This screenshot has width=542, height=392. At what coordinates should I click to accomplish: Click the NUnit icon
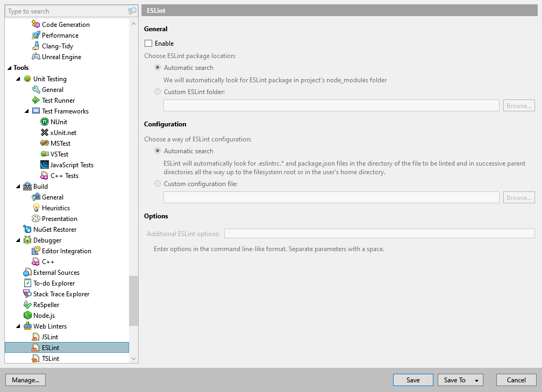tap(45, 122)
